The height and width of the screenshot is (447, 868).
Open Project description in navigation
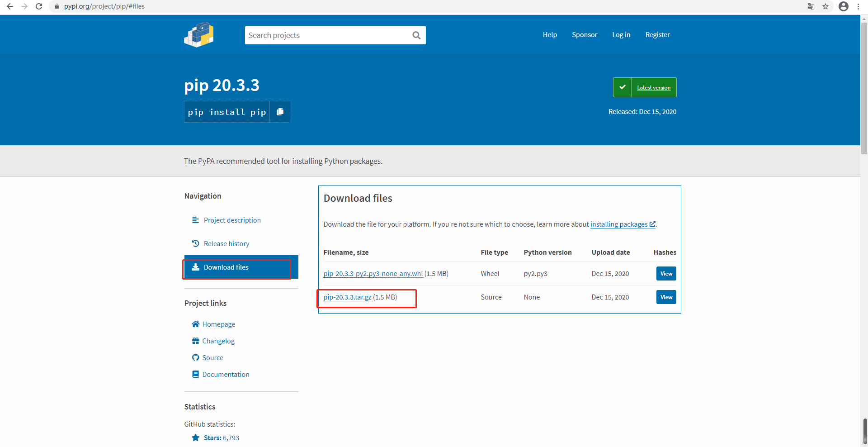pos(232,220)
